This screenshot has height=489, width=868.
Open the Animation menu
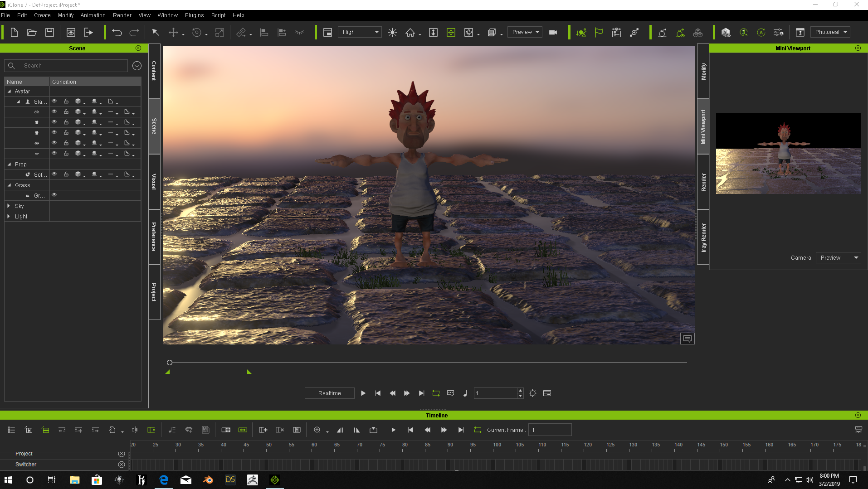coord(93,15)
